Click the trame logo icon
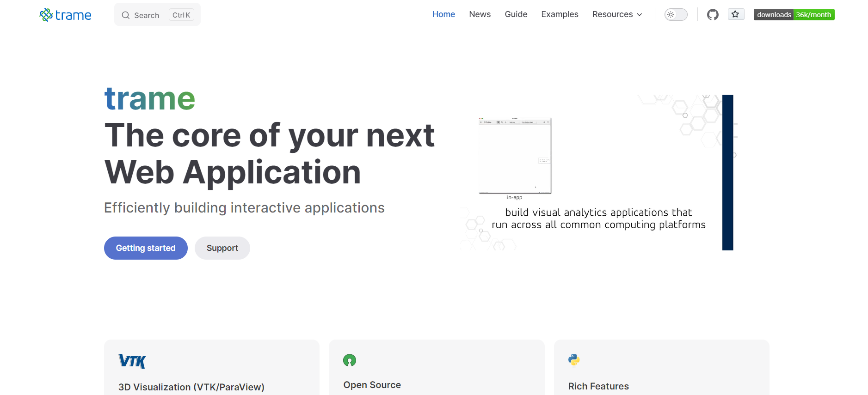This screenshot has height=395, width=868. 46,15
